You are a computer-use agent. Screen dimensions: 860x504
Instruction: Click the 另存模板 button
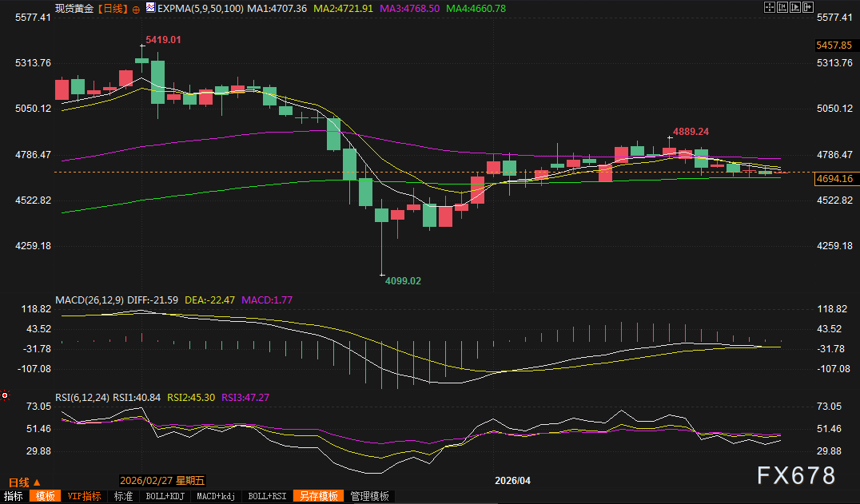click(x=318, y=496)
